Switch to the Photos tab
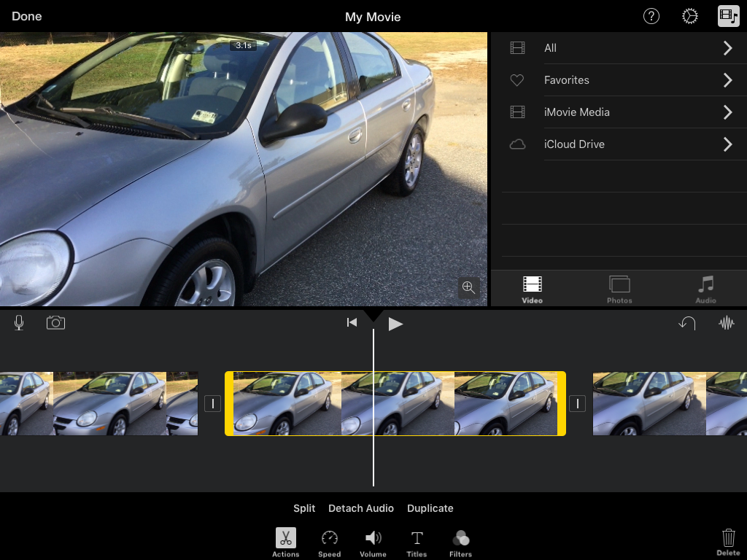The image size is (747, 560). tap(619, 289)
